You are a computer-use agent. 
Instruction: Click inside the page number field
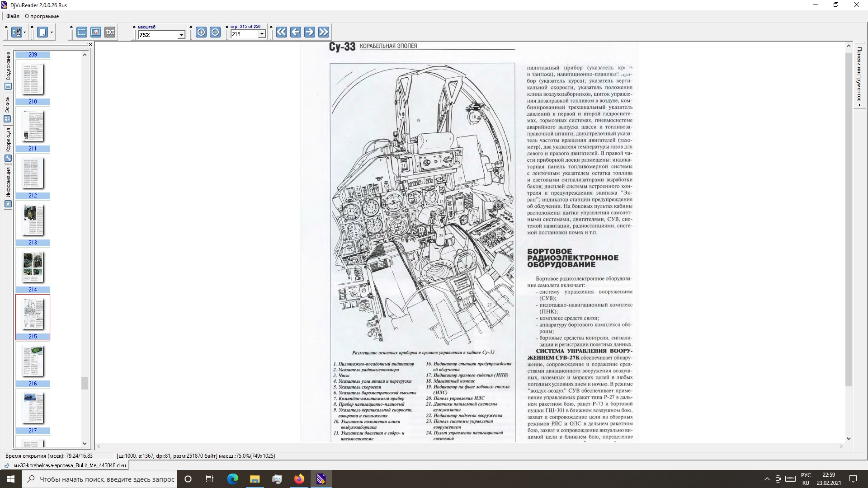point(245,34)
